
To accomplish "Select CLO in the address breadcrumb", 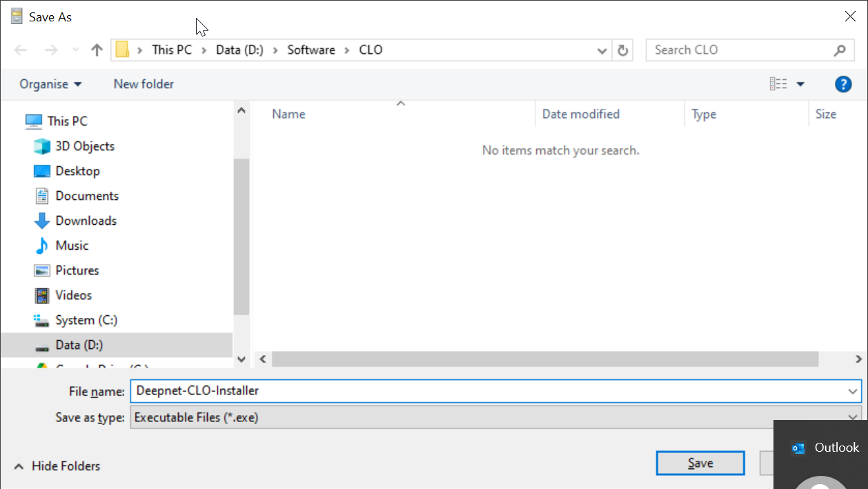I will click(371, 50).
